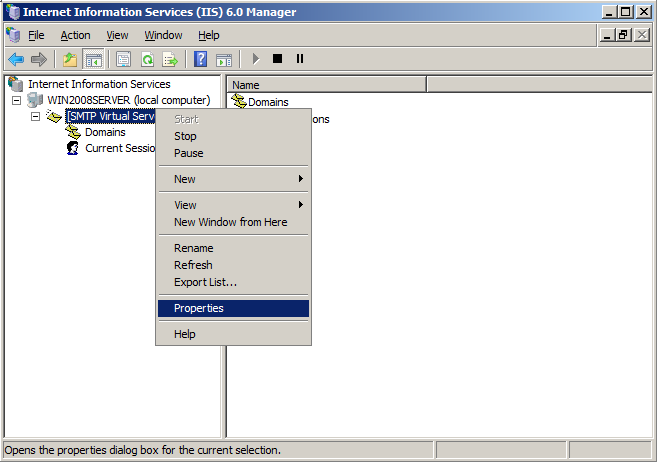Click the Export List toolbar icon
The width and height of the screenshot is (657, 462).
point(170,59)
